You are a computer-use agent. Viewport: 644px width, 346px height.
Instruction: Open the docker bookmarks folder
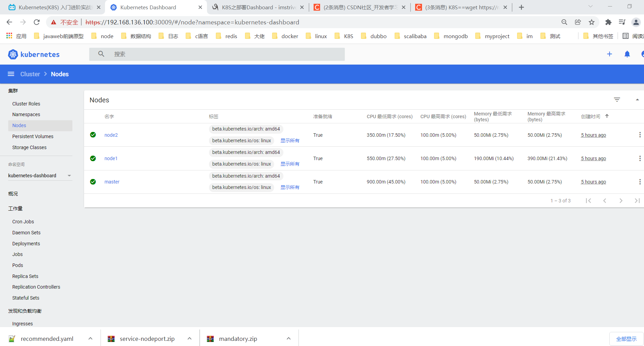click(x=285, y=36)
